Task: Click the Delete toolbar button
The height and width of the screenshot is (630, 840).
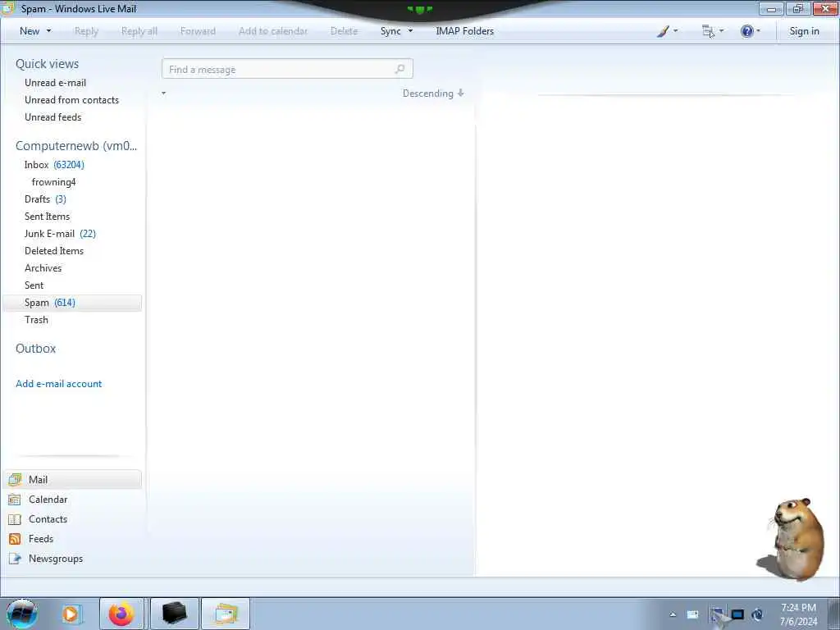Action: (x=344, y=31)
